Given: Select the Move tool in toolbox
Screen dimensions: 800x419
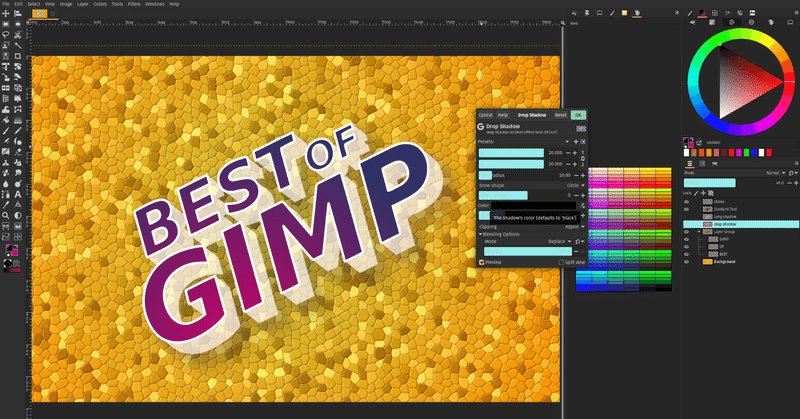Looking at the screenshot, I should click(x=6, y=14).
